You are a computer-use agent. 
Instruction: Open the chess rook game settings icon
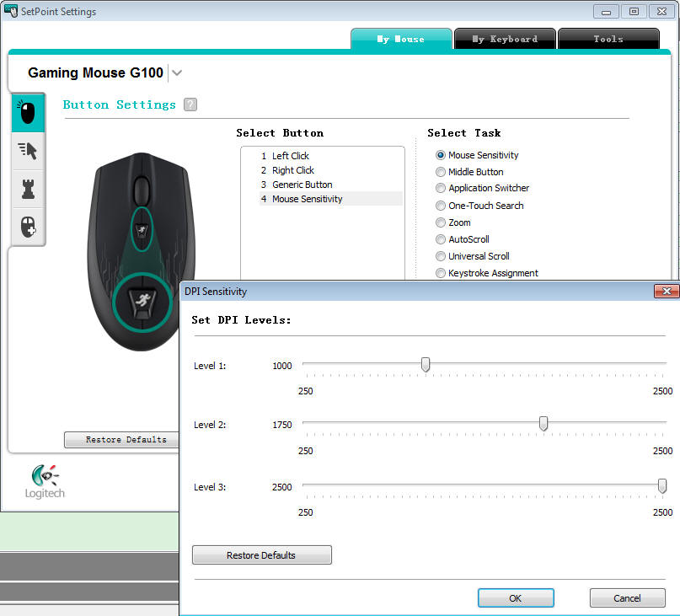pyautogui.click(x=28, y=189)
